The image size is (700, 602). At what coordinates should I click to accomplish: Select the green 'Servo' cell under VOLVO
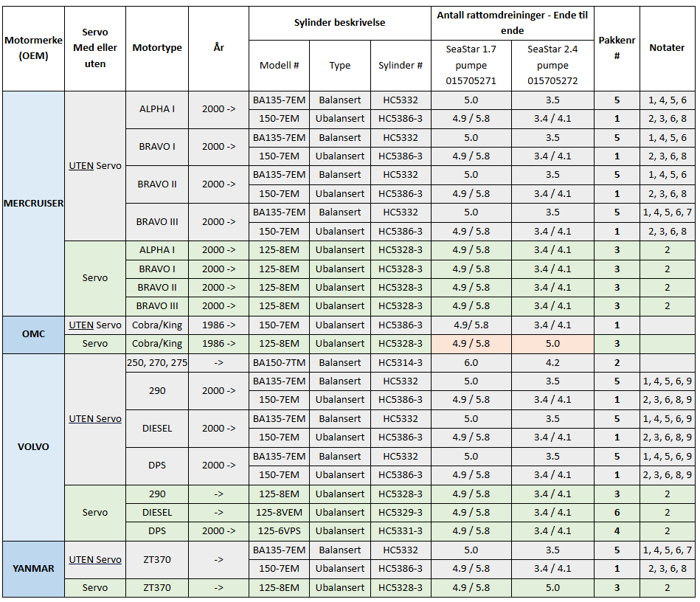[x=95, y=513]
